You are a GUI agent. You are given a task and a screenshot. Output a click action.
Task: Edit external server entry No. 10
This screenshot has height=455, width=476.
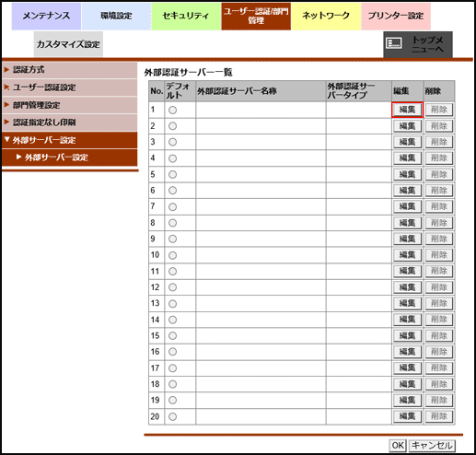coord(407,255)
